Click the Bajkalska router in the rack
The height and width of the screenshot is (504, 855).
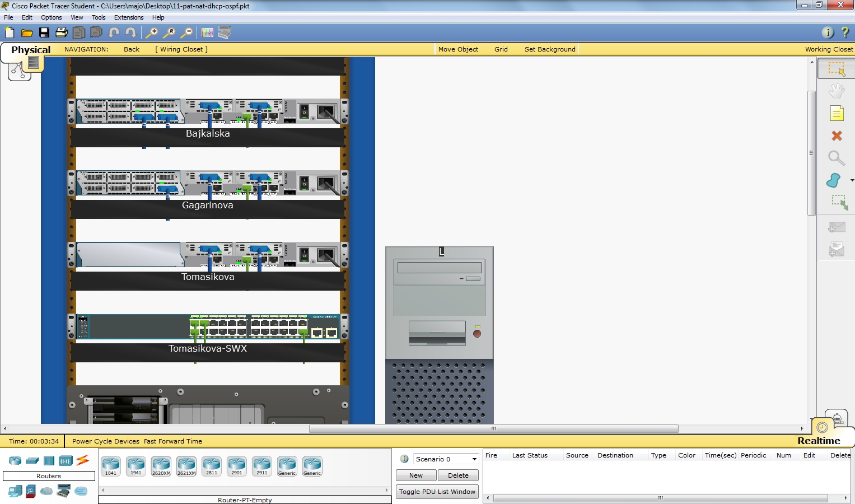point(208,111)
